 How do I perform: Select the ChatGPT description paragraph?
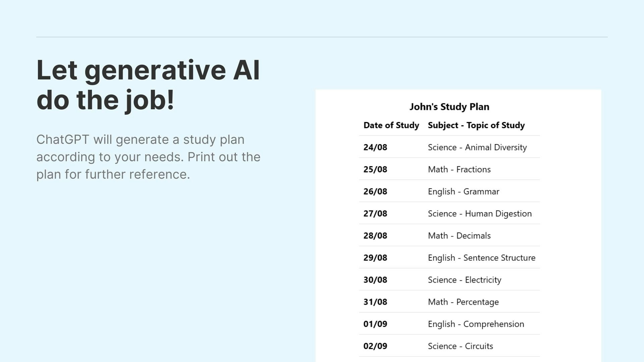pyautogui.click(x=148, y=157)
